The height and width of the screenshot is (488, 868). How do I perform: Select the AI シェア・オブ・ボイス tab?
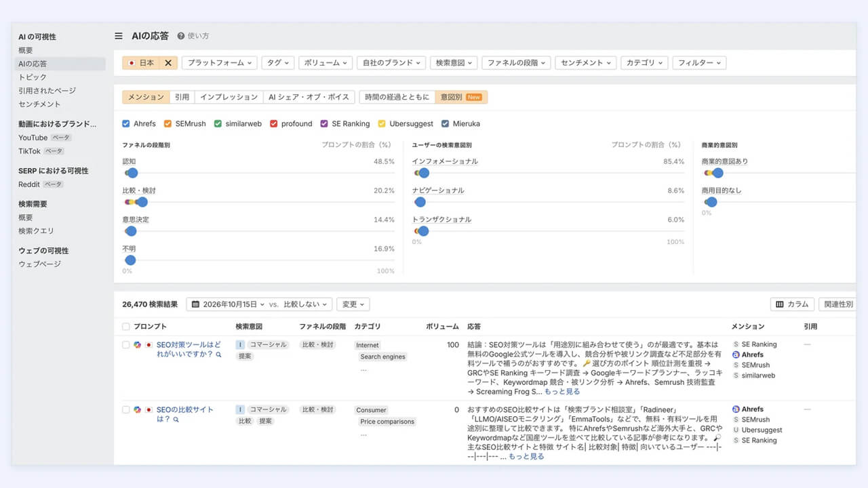309,97
